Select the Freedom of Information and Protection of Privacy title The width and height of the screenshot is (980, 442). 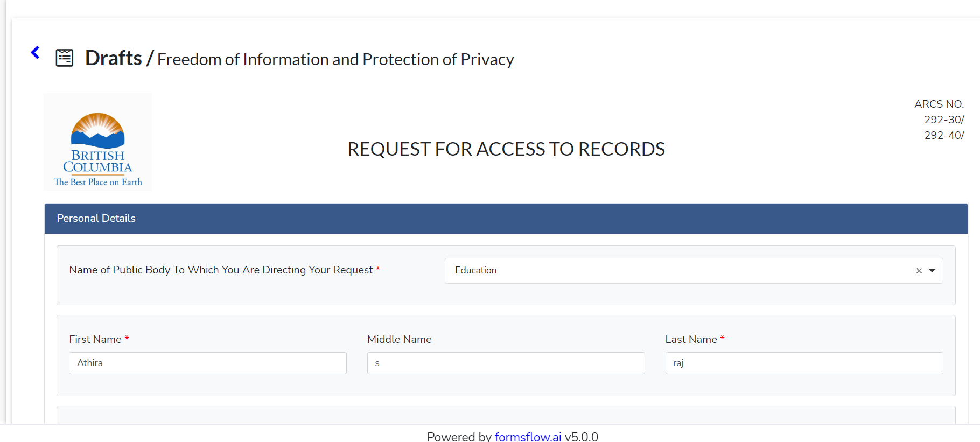pos(335,59)
